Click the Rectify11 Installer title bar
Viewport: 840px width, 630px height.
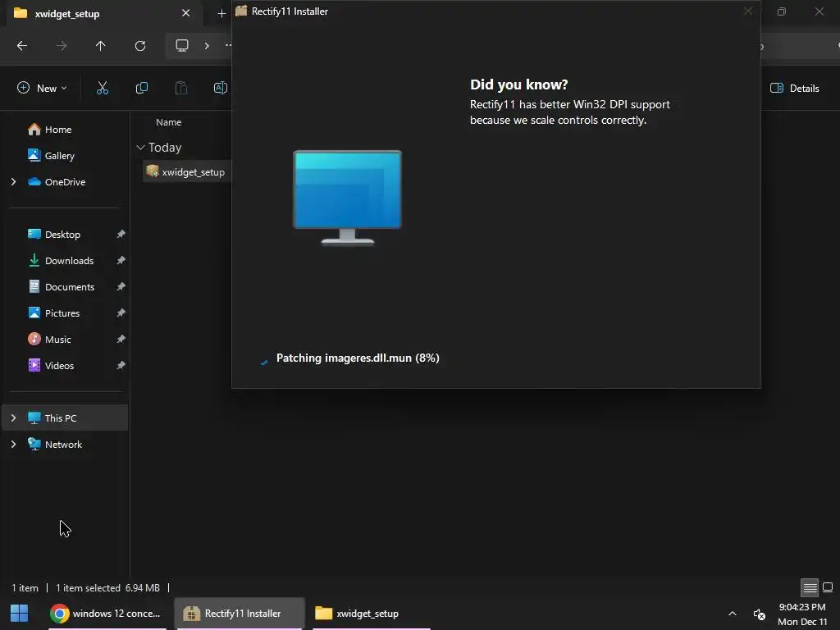point(495,11)
